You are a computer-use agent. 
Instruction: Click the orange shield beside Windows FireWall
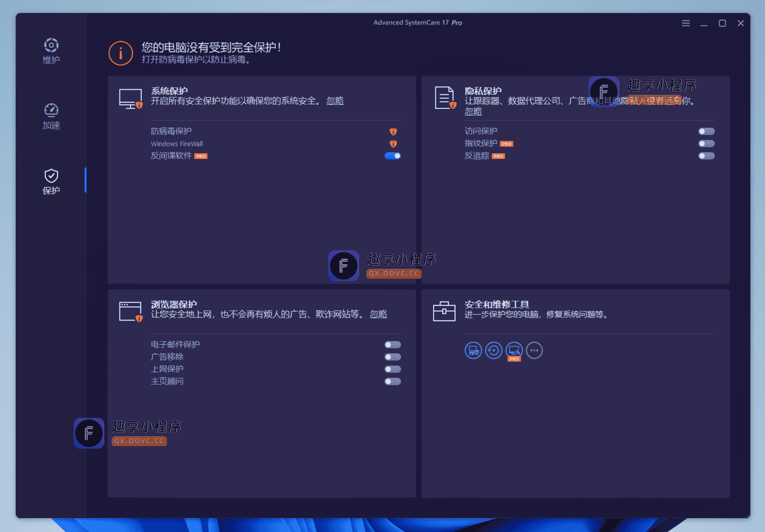(x=393, y=144)
